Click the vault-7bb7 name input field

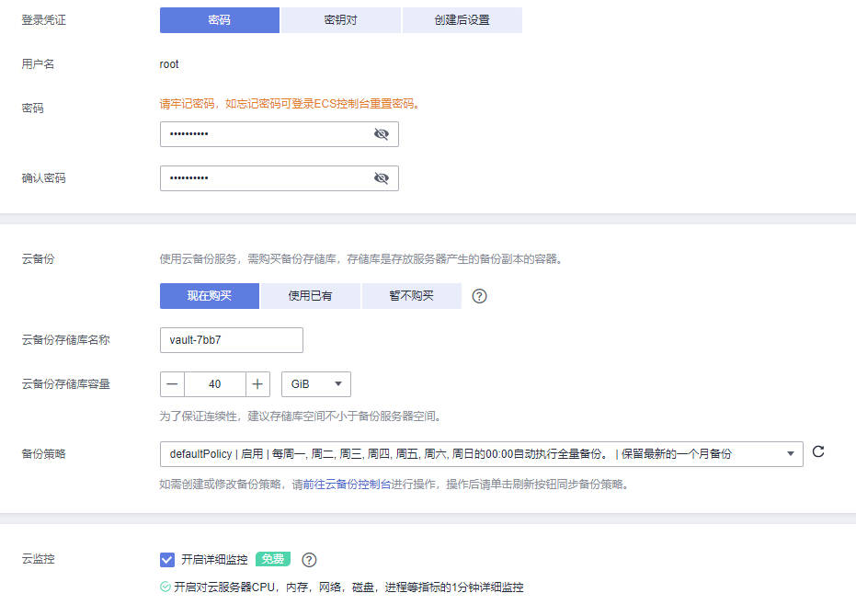pyautogui.click(x=231, y=339)
